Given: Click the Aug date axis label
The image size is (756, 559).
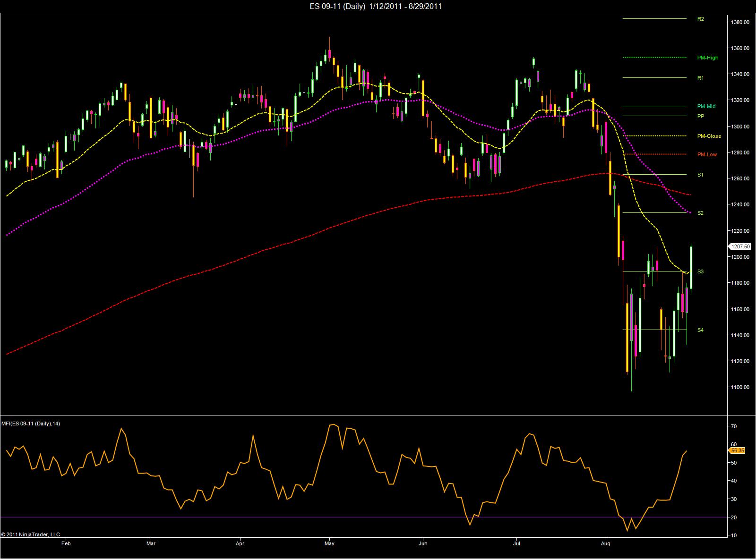Looking at the screenshot, I should tap(606, 543).
